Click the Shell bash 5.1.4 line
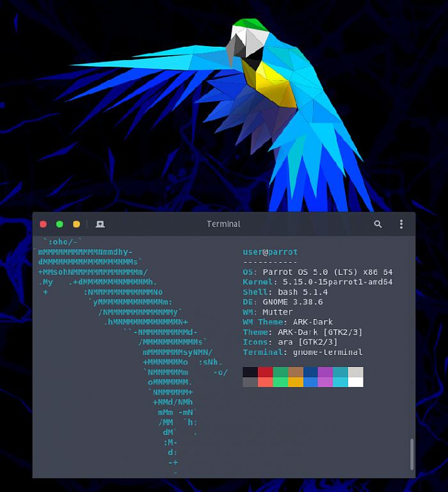This screenshot has width=448, height=492. pyautogui.click(x=285, y=292)
